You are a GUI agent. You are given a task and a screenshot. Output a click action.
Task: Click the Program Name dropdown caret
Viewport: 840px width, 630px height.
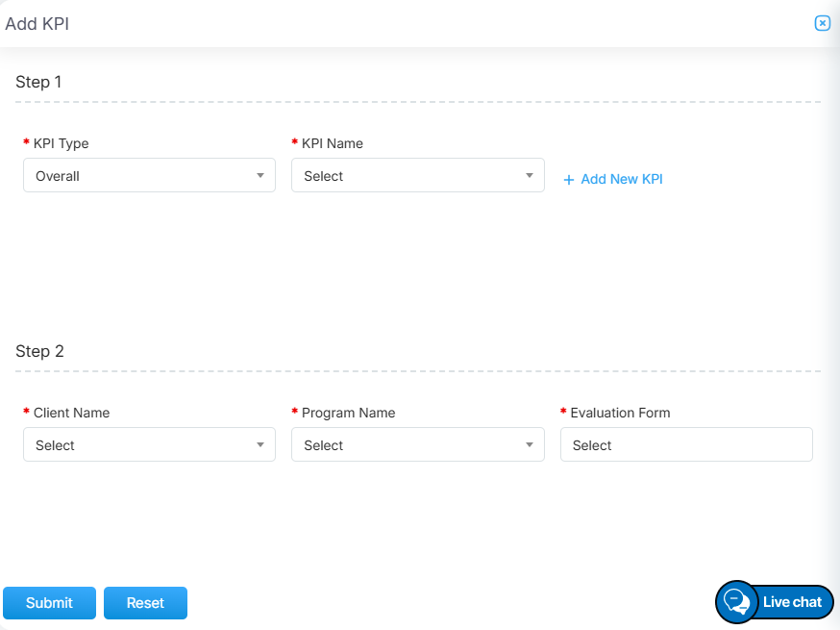(529, 445)
